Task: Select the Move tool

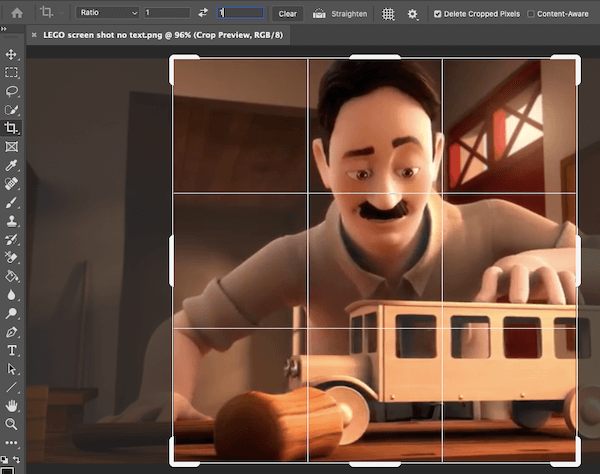Action: [x=11, y=54]
